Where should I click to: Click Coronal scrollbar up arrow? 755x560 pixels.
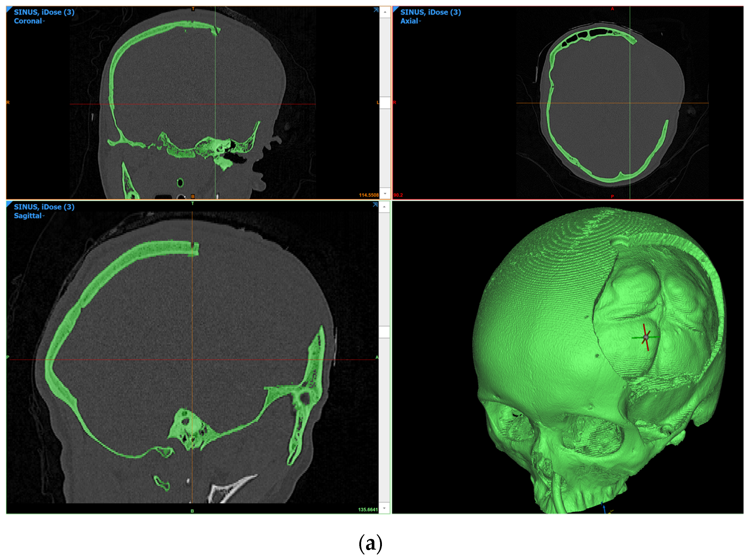tap(385, 12)
